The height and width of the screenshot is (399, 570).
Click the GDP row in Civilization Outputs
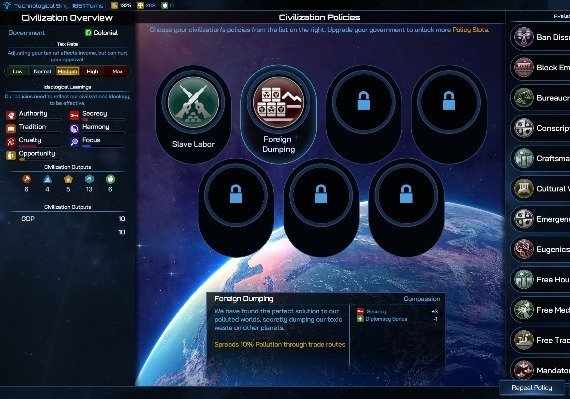pyautogui.click(x=73, y=219)
